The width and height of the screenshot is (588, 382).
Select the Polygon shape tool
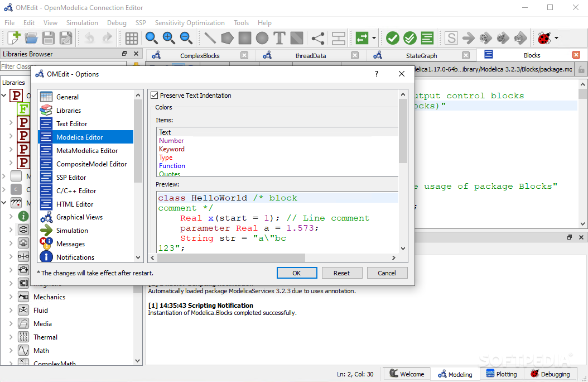tap(227, 38)
